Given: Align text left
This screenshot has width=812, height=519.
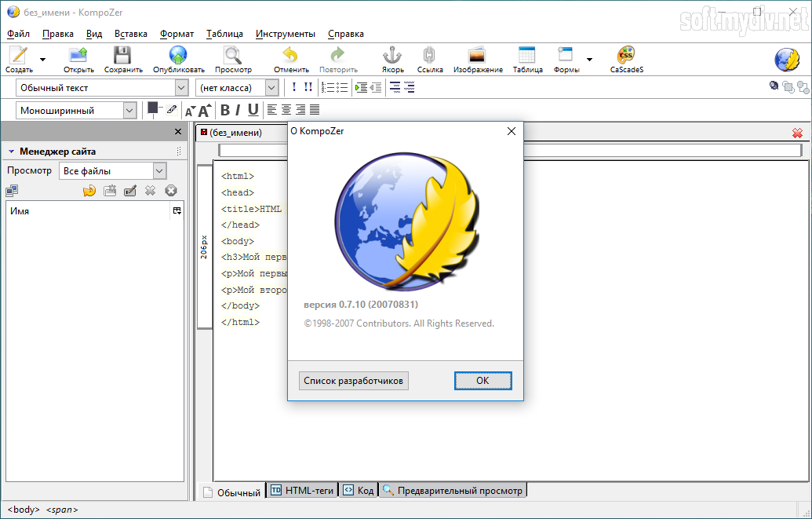Looking at the screenshot, I should pos(272,110).
